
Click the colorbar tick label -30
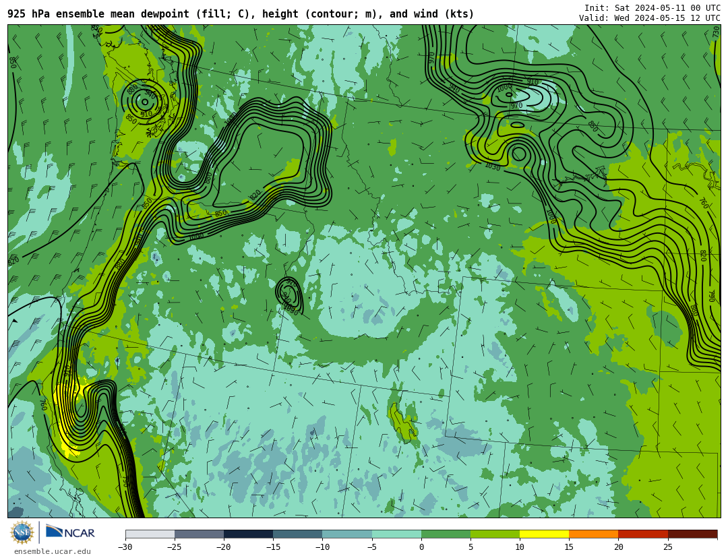pos(125,547)
